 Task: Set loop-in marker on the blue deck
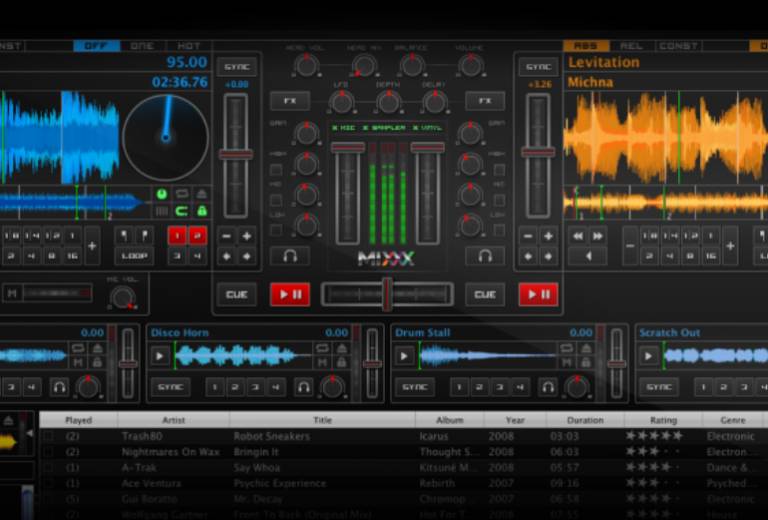click(x=124, y=236)
